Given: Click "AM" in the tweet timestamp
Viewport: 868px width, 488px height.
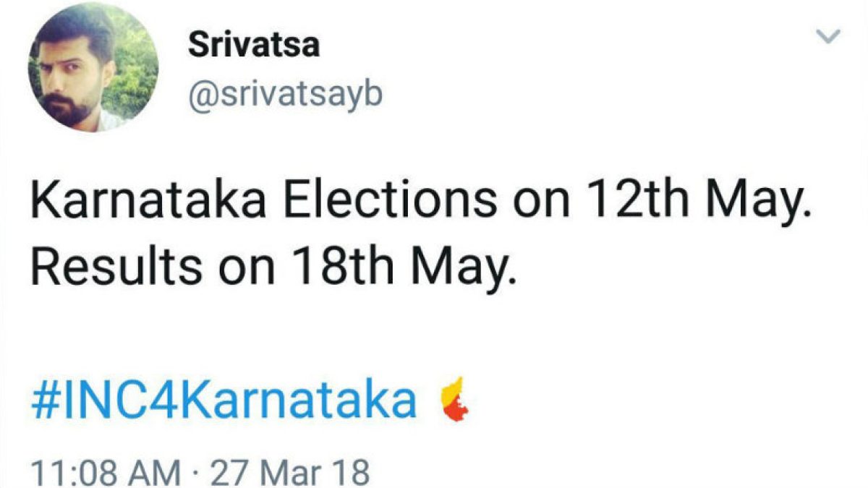Looking at the screenshot, I should [x=155, y=474].
